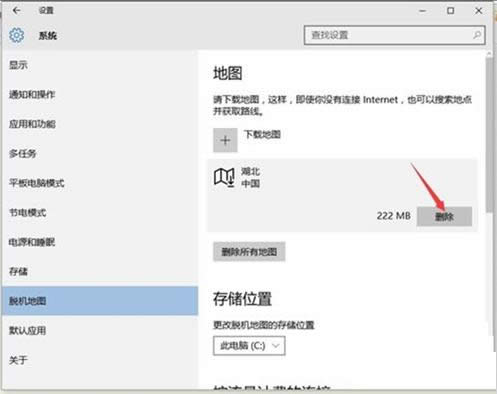Click the 下载地图 label
This screenshot has width=497, height=394.
click(x=262, y=134)
